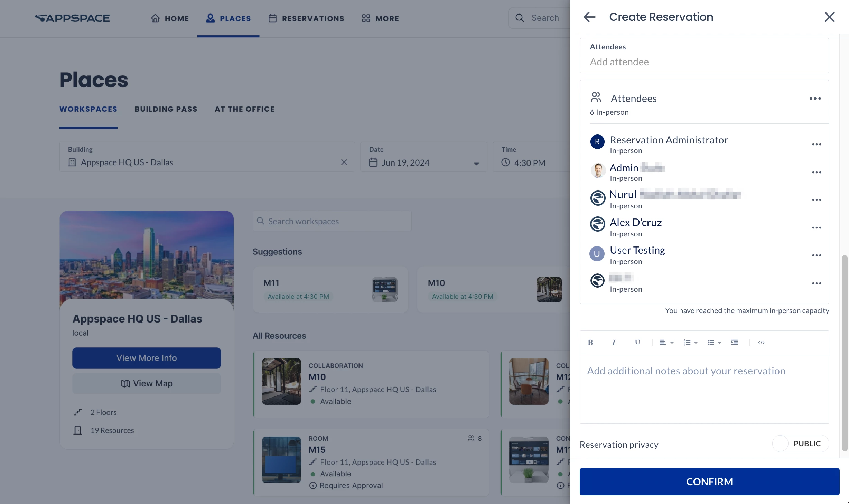Open options for the last blurred attendee
849x504 pixels.
(816, 283)
